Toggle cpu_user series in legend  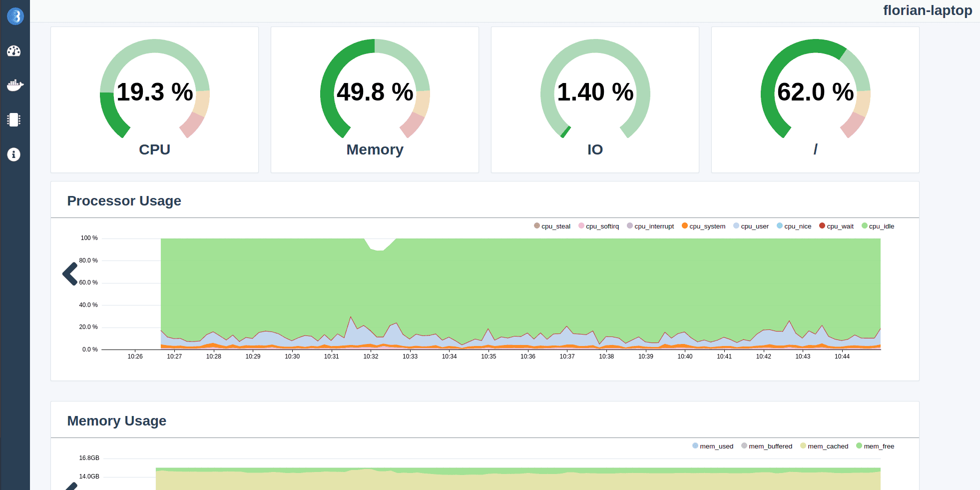pos(751,226)
